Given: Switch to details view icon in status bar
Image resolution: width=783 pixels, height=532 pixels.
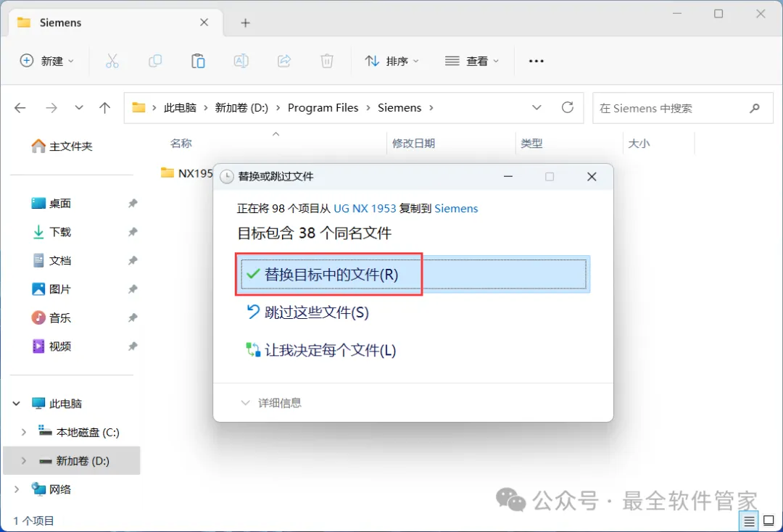Looking at the screenshot, I should point(748,522).
